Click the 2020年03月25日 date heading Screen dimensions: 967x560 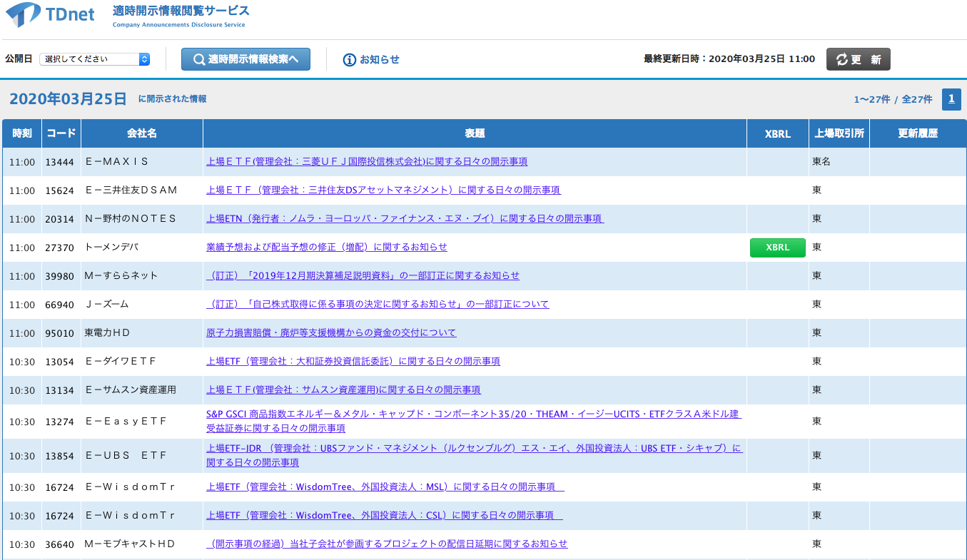tap(68, 99)
